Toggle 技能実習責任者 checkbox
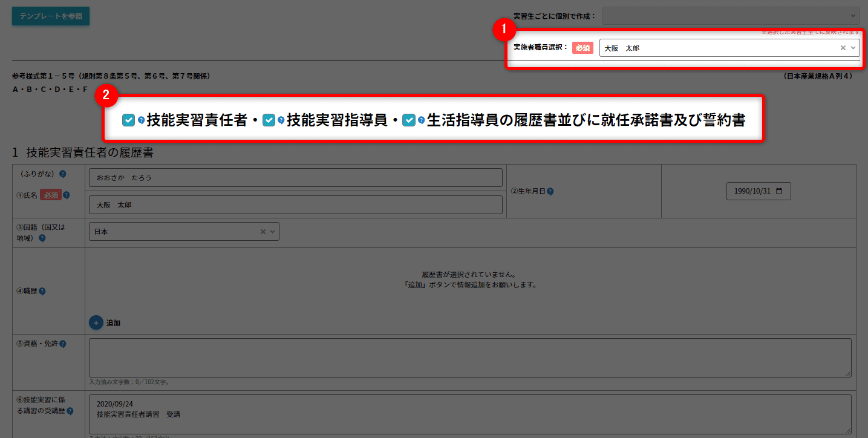Viewport: 868px width, 438px height. point(128,120)
